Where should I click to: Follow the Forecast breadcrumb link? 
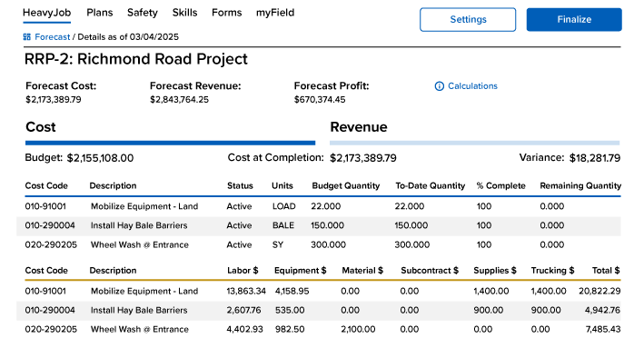[x=52, y=37]
